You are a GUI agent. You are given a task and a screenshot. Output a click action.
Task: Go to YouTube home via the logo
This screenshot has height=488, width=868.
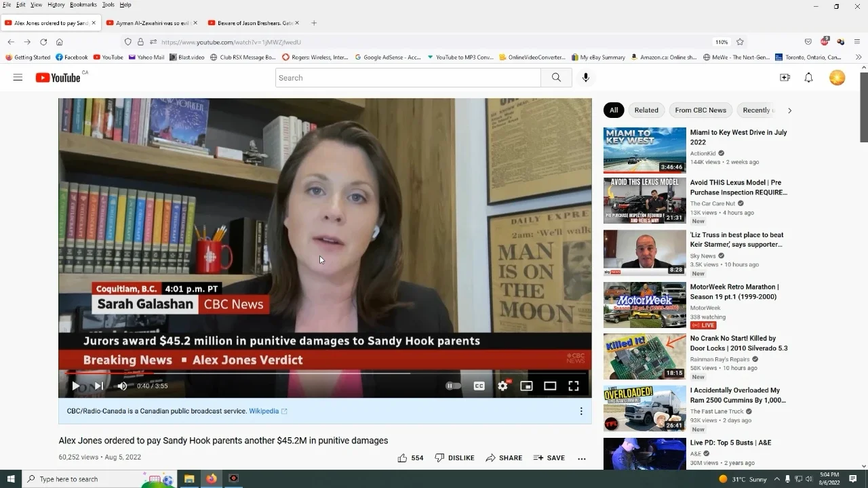point(58,78)
